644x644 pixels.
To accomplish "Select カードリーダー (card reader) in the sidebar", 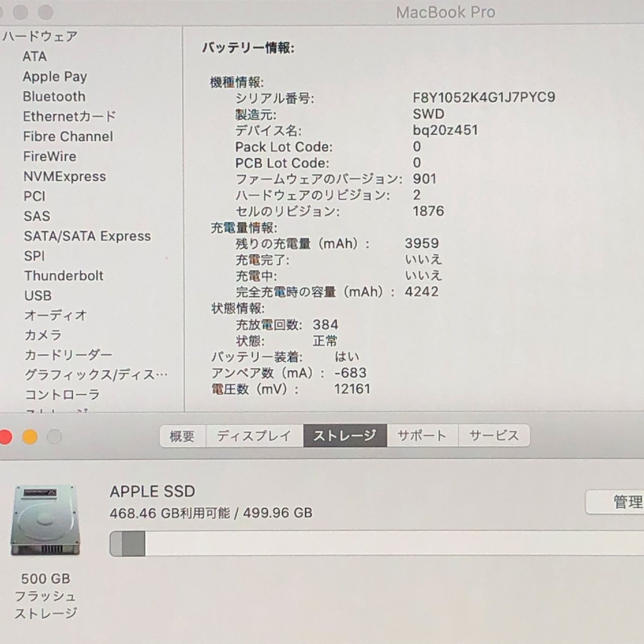I will tap(69, 355).
